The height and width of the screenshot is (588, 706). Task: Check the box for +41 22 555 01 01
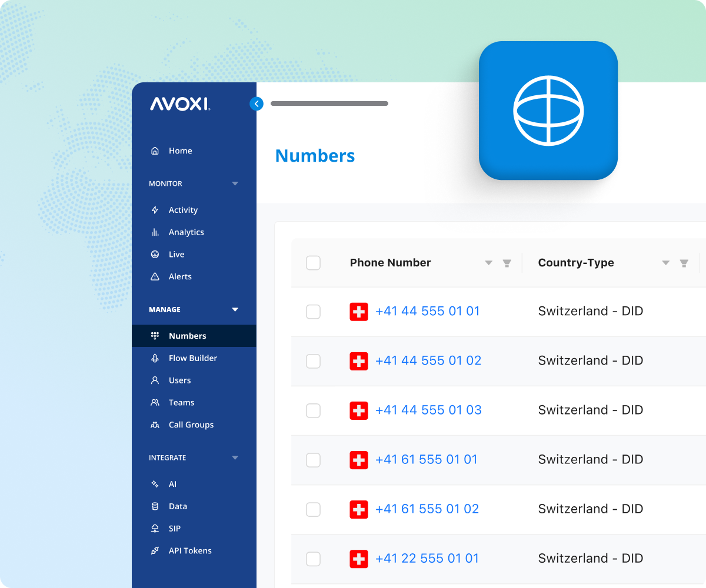(x=313, y=559)
